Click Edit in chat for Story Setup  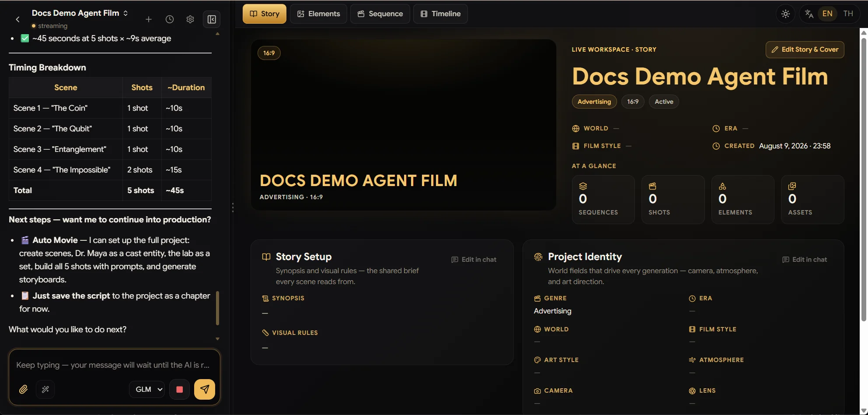point(474,260)
